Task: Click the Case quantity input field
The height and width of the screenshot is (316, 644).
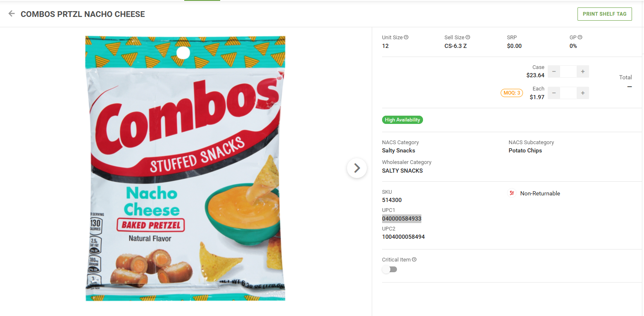Action: coord(568,71)
